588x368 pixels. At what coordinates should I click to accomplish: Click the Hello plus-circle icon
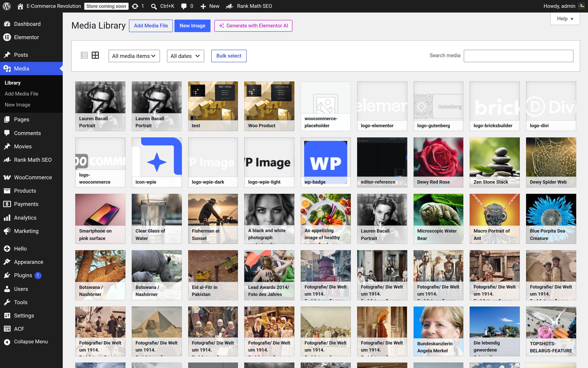(7, 248)
